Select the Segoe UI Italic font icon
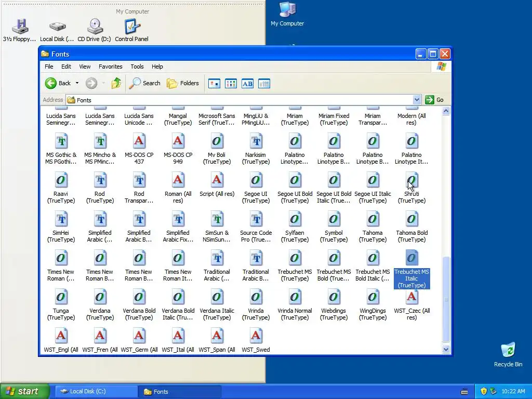Viewport: 532px width, 399px height. 373,180
